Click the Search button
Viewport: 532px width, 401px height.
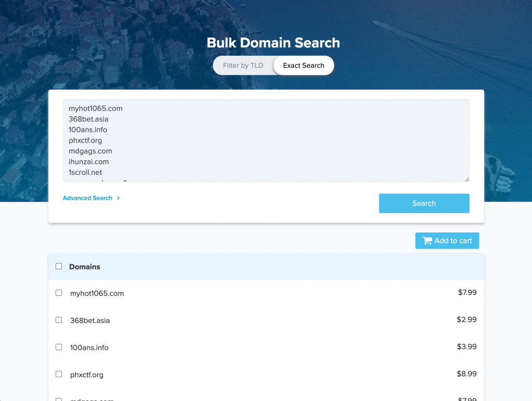click(424, 203)
